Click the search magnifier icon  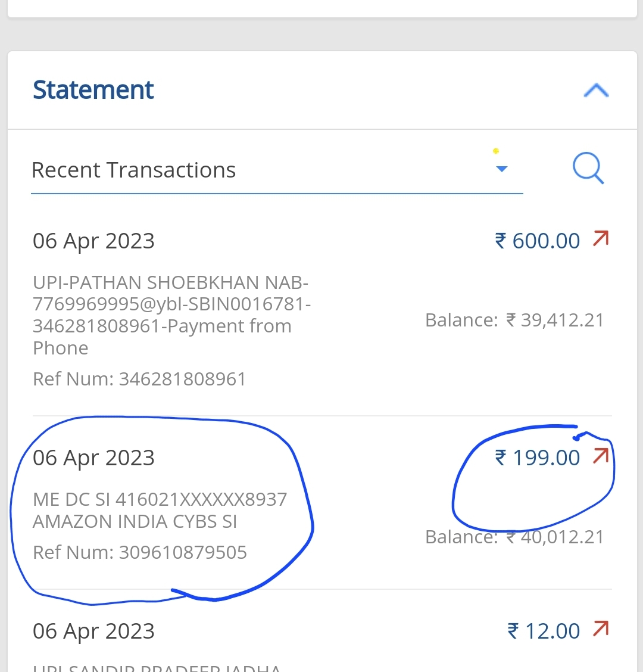(x=588, y=169)
